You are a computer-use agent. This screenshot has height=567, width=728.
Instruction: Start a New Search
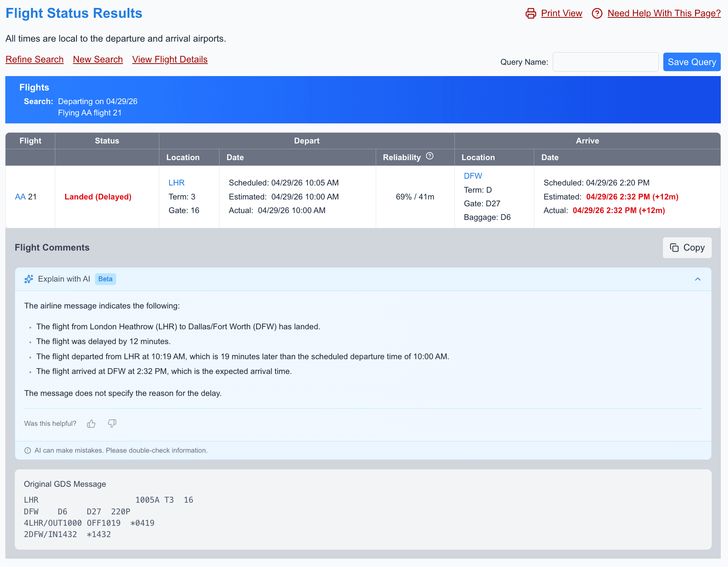[x=98, y=59]
